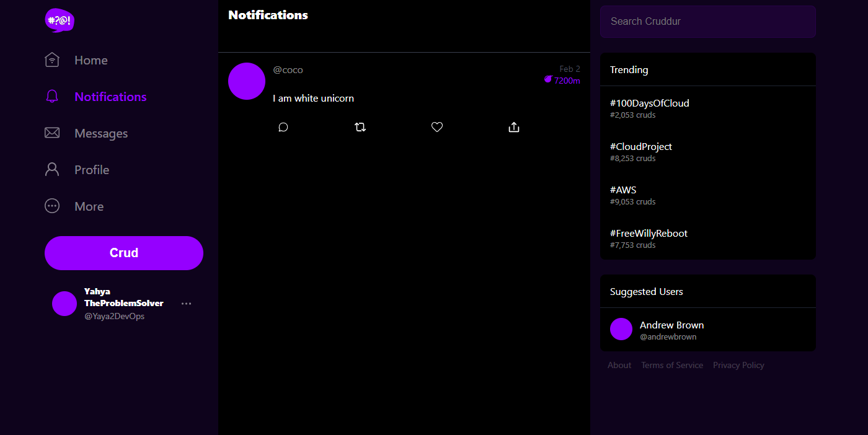Go to the Home page label

91,60
